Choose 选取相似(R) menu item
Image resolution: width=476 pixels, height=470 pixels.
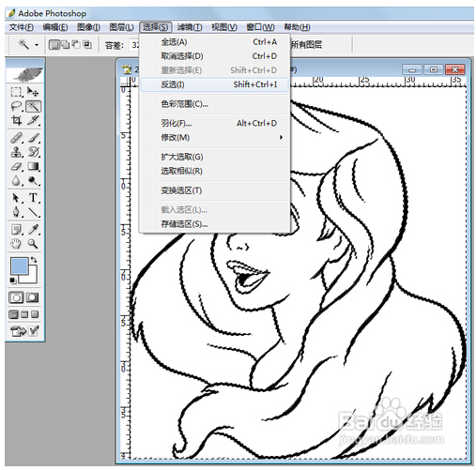point(214,171)
